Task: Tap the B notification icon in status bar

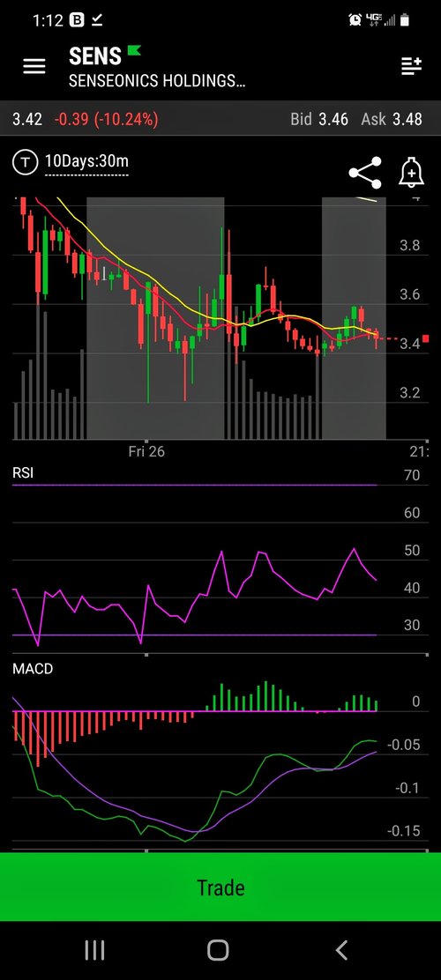Action: click(x=77, y=20)
